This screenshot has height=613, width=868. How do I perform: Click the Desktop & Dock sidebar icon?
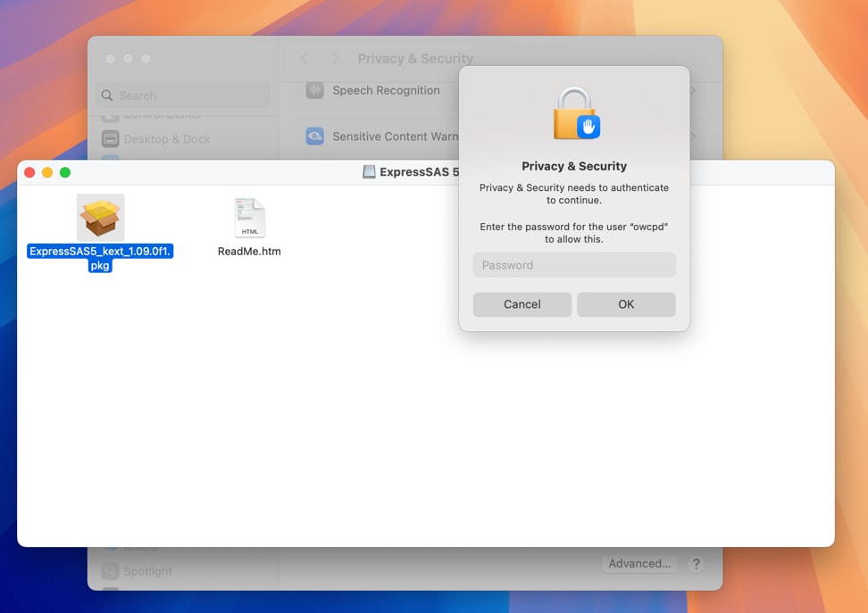tap(111, 139)
